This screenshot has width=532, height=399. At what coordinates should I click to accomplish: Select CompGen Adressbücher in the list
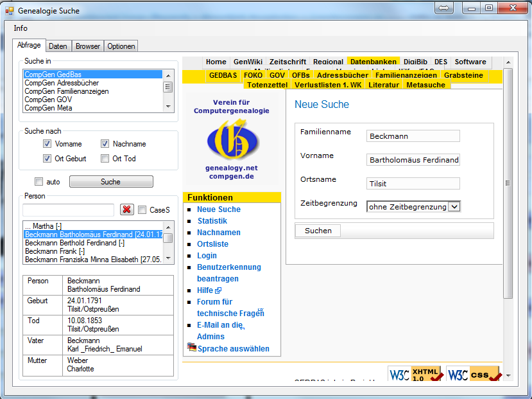(92, 83)
